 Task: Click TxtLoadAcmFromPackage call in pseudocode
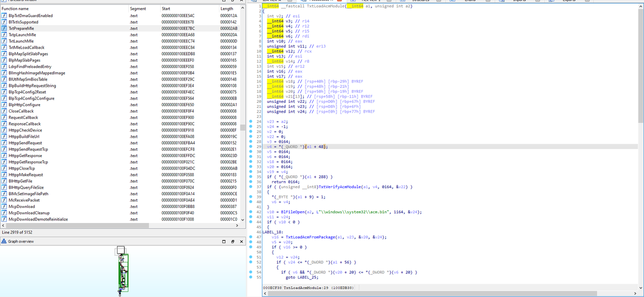click(311, 236)
